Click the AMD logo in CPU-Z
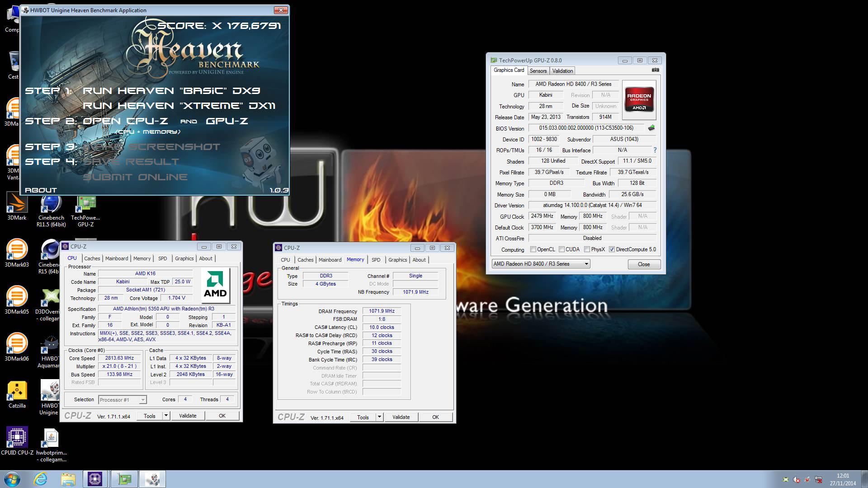Image resolution: width=868 pixels, height=488 pixels. [215, 286]
